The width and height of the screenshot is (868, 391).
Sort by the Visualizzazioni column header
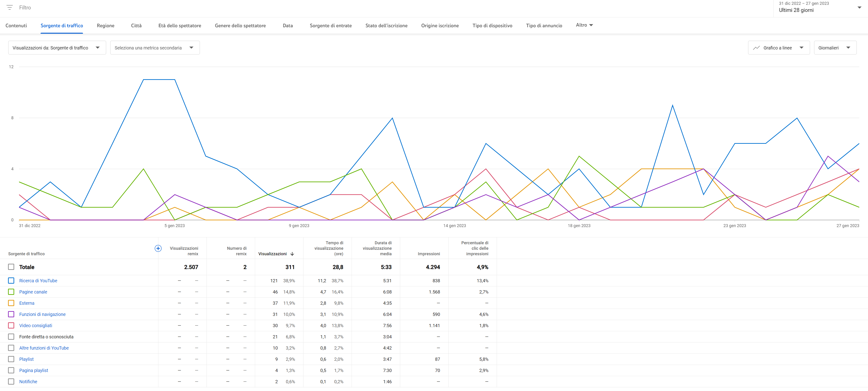click(x=272, y=254)
